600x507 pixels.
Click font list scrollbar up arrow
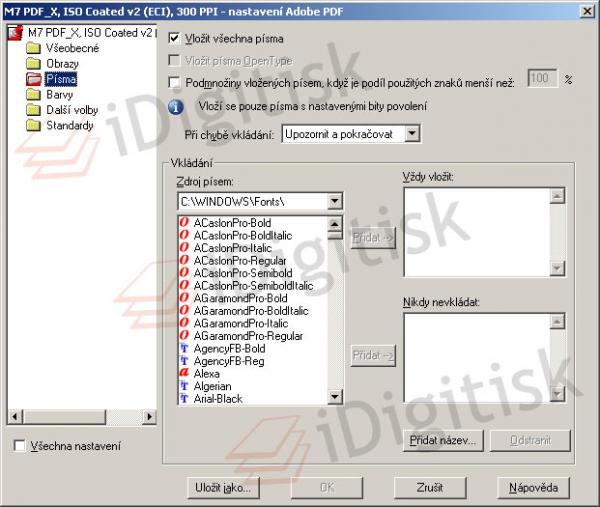pyautogui.click(x=335, y=223)
